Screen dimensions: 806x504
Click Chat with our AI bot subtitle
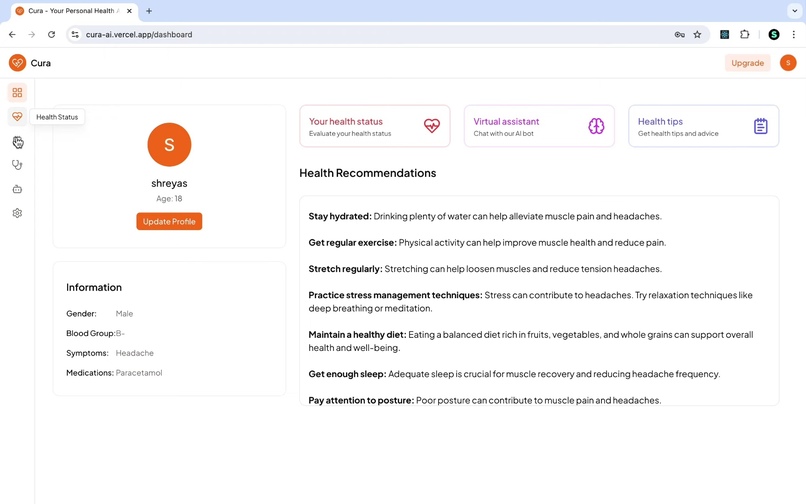(x=504, y=134)
